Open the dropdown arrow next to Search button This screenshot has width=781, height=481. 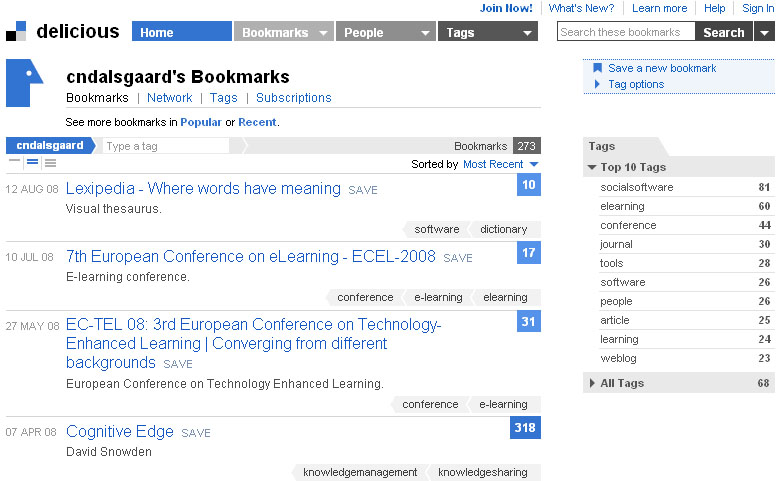click(x=764, y=32)
